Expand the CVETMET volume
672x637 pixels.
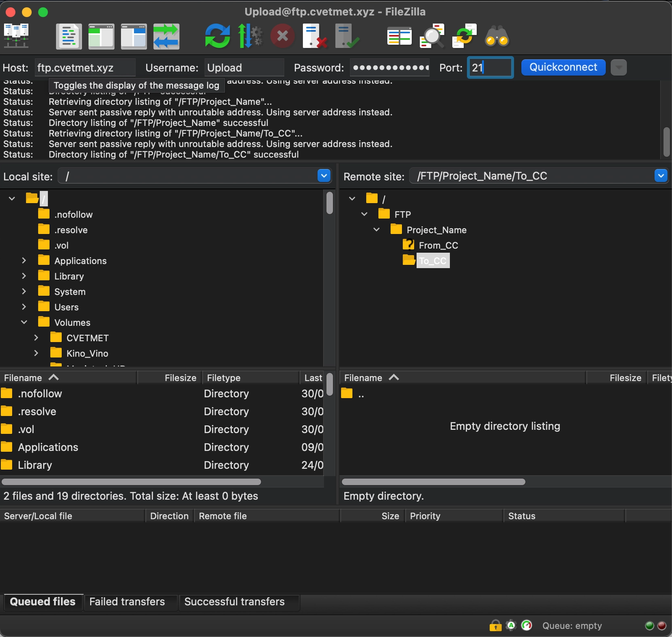point(36,338)
